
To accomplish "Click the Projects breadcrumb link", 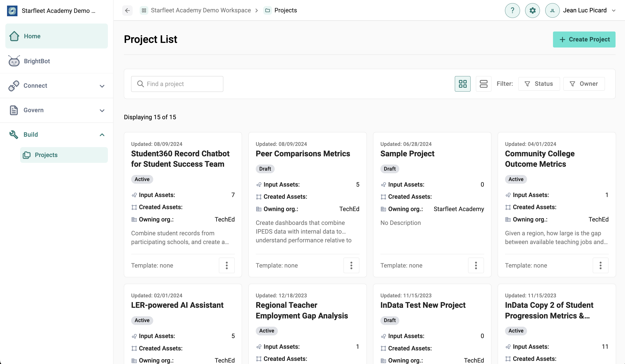I will (x=285, y=10).
